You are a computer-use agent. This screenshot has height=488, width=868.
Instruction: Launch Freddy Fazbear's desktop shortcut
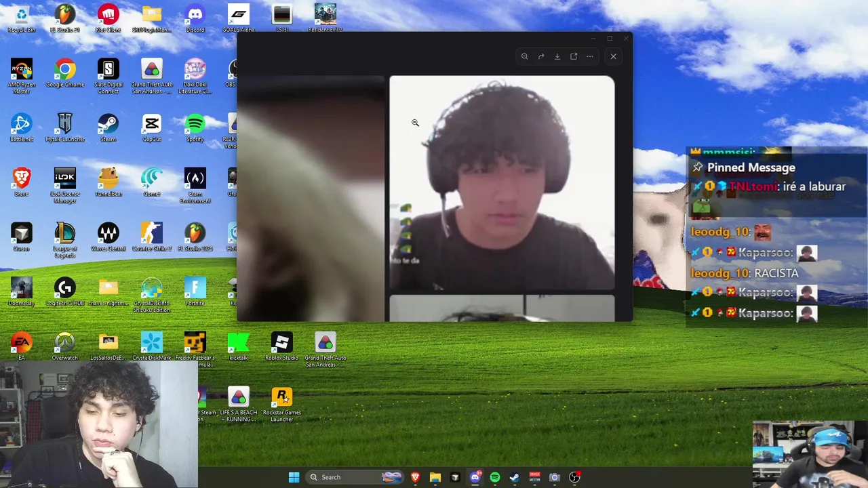coord(195,350)
